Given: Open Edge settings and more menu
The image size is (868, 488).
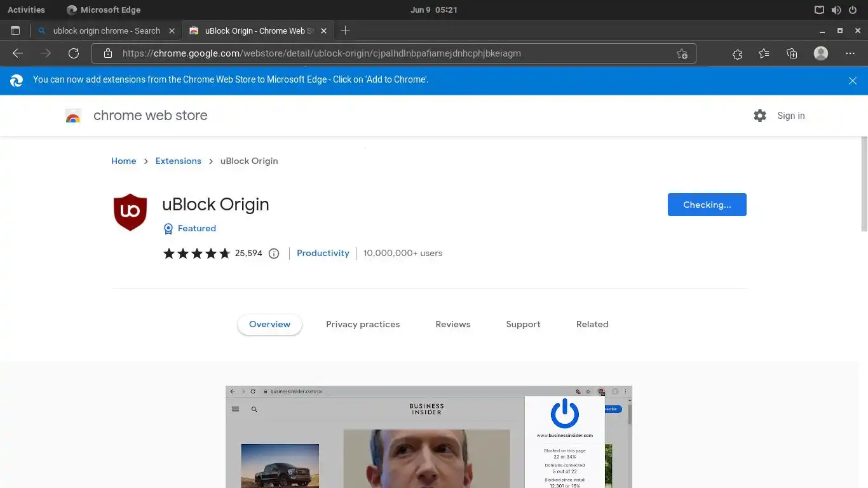Looking at the screenshot, I should 850,53.
